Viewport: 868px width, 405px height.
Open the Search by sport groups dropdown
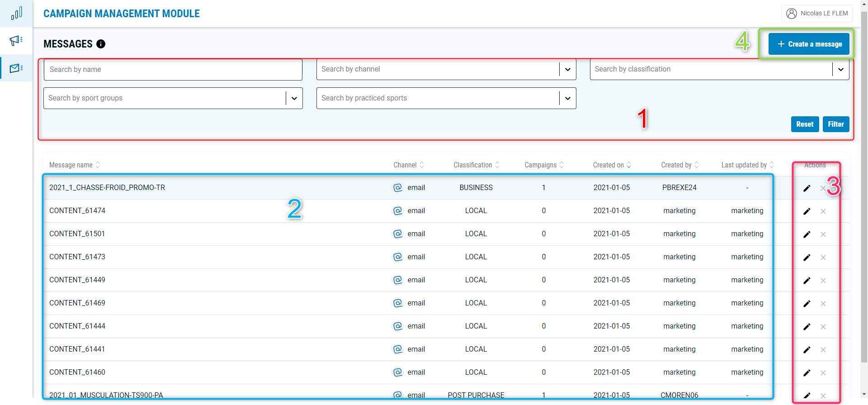coord(173,98)
